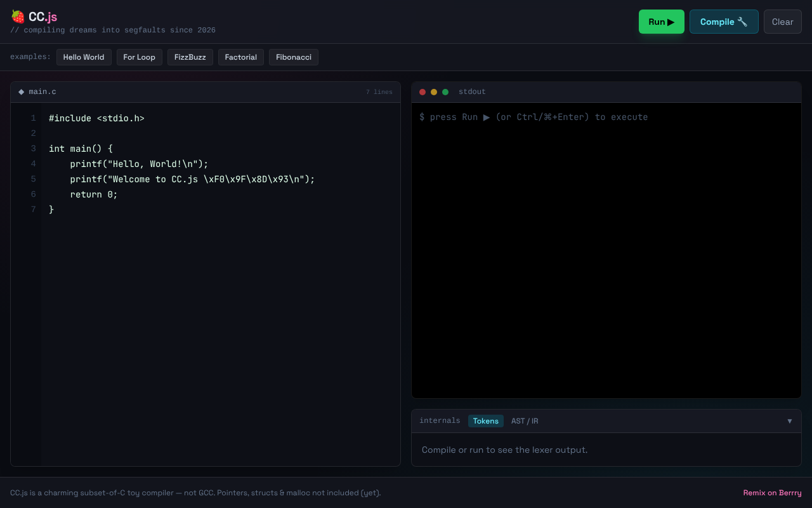Compile the code with Compile button

pyautogui.click(x=724, y=22)
